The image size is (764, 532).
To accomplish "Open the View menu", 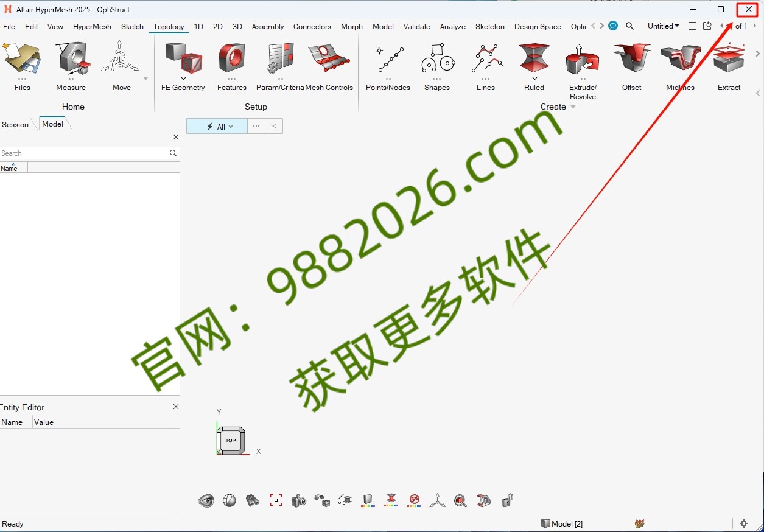I will click(55, 26).
